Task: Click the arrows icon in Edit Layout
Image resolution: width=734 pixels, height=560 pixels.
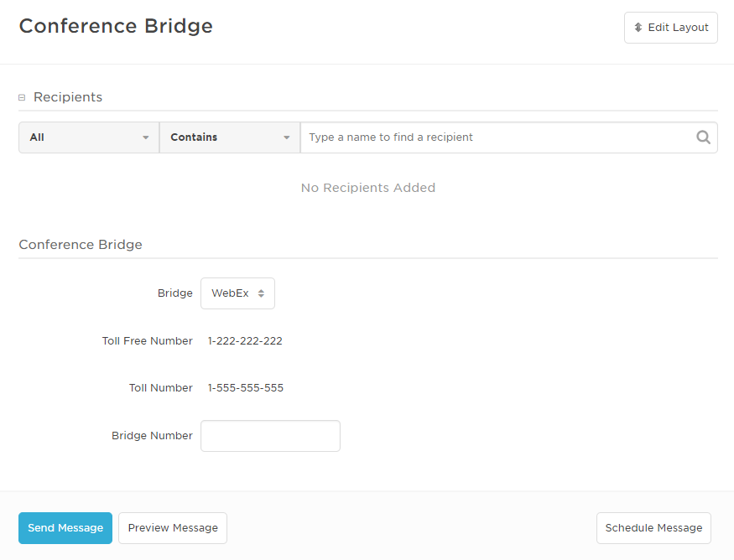Action: coord(638,28)
